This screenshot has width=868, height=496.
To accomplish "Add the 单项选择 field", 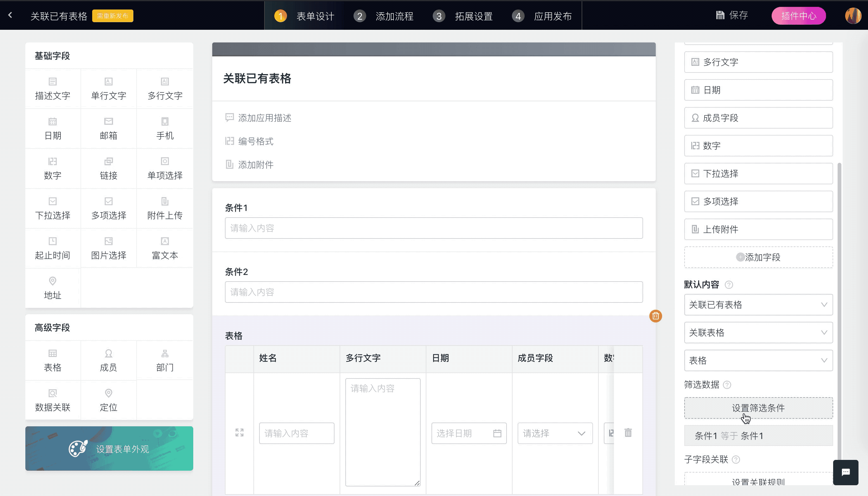I will click(165, 169).
